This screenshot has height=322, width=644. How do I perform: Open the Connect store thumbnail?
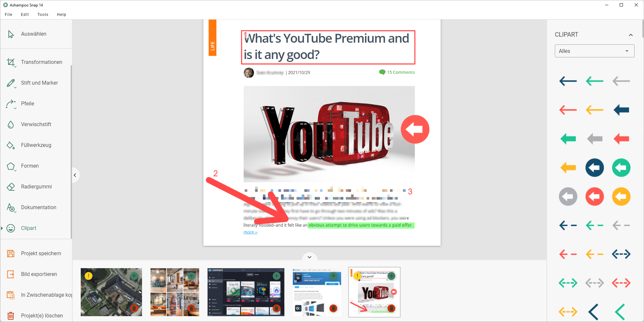click(246, 292)
